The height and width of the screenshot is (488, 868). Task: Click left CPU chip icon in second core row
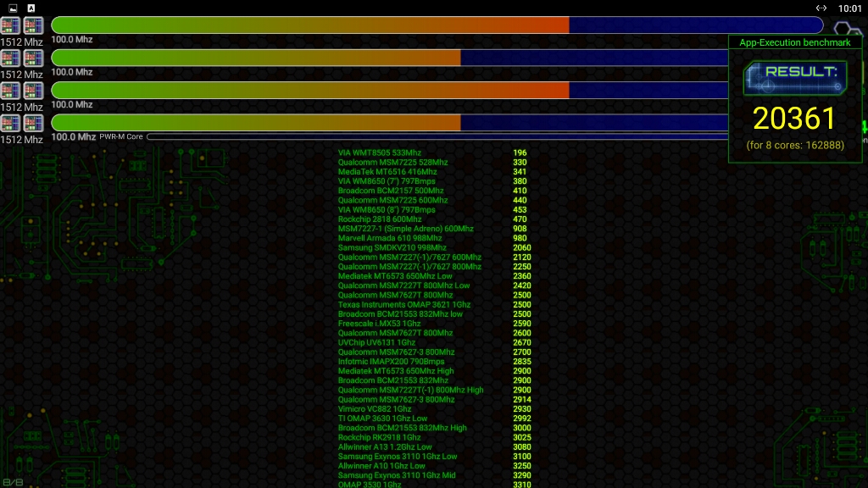(x=10, y=58)
